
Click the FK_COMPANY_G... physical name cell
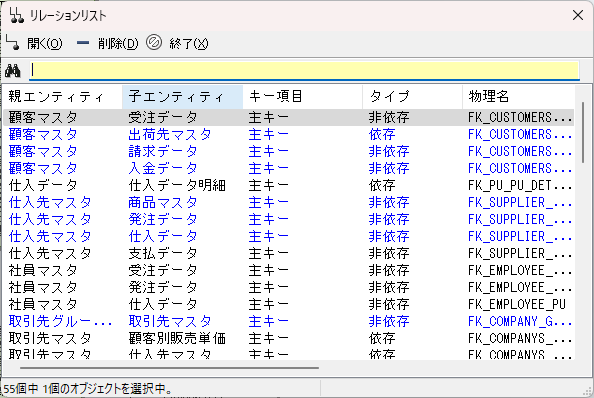click(x=520, y=321)
